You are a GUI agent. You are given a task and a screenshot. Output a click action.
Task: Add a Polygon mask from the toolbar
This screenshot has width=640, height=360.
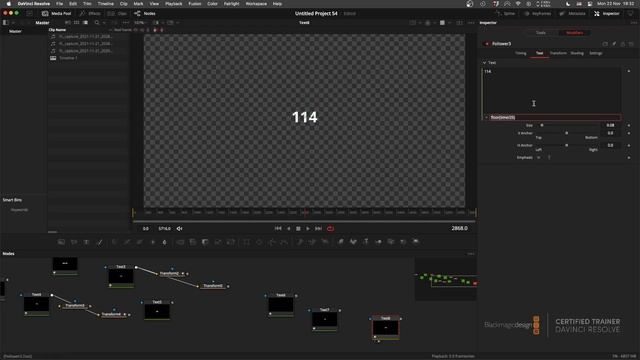click(272, 242)
